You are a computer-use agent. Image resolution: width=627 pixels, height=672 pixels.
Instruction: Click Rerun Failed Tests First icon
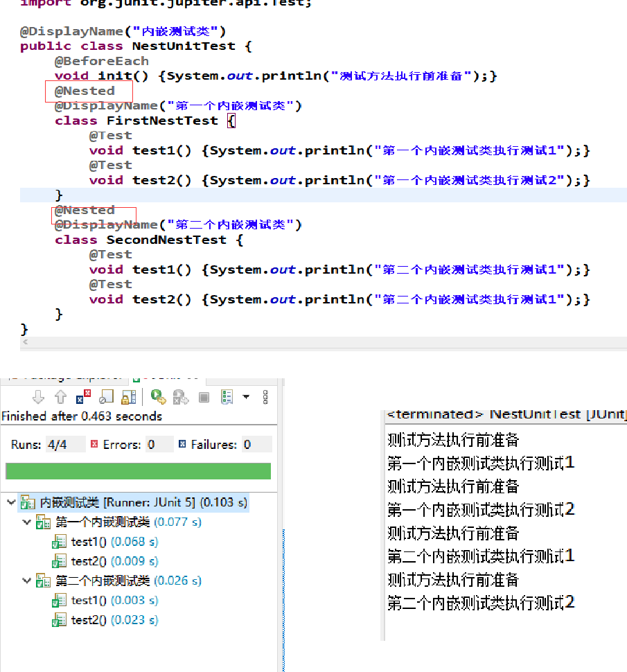(x=181, y=397)
